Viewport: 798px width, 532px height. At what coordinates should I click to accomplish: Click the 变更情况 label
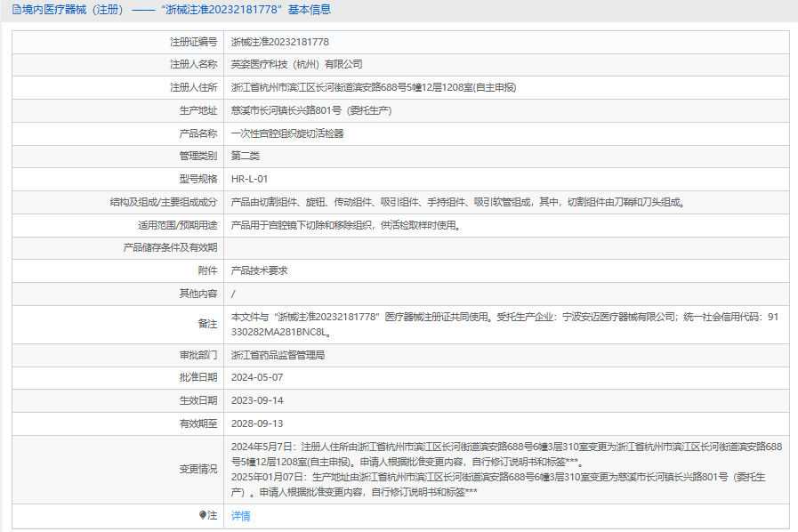198,469
